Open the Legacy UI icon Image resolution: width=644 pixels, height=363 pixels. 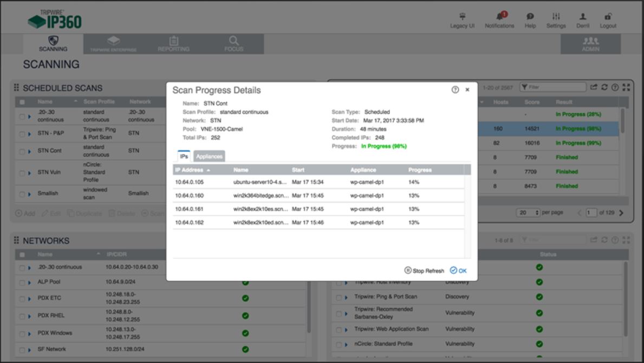[462, 17]
